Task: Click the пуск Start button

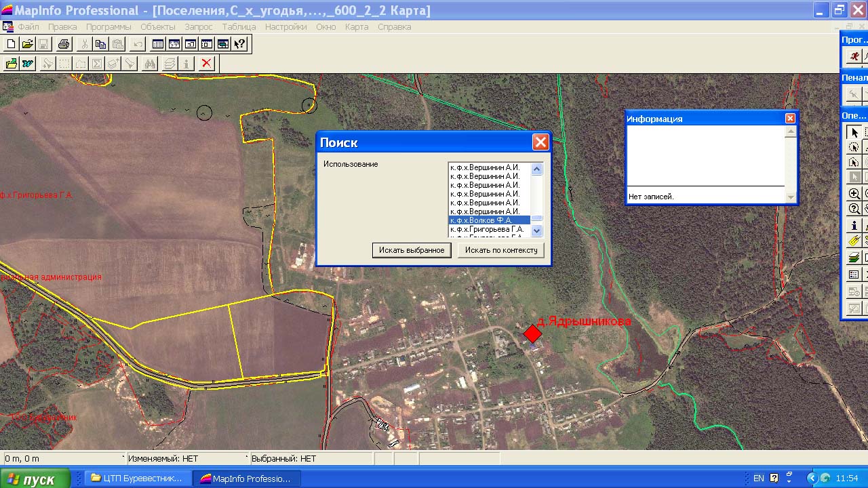Action: pyautogui.click(x=35, y=479)
